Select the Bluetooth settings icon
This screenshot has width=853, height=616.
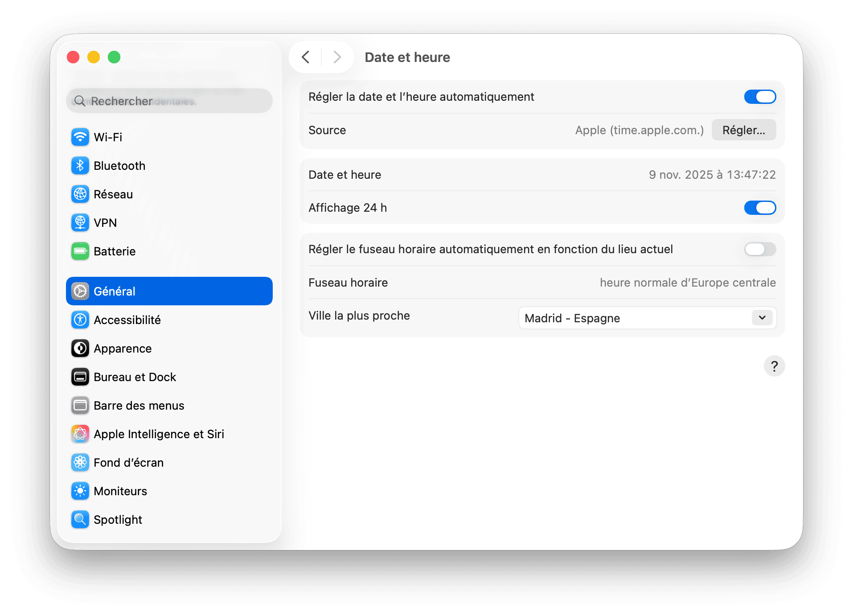pos(80,165)
